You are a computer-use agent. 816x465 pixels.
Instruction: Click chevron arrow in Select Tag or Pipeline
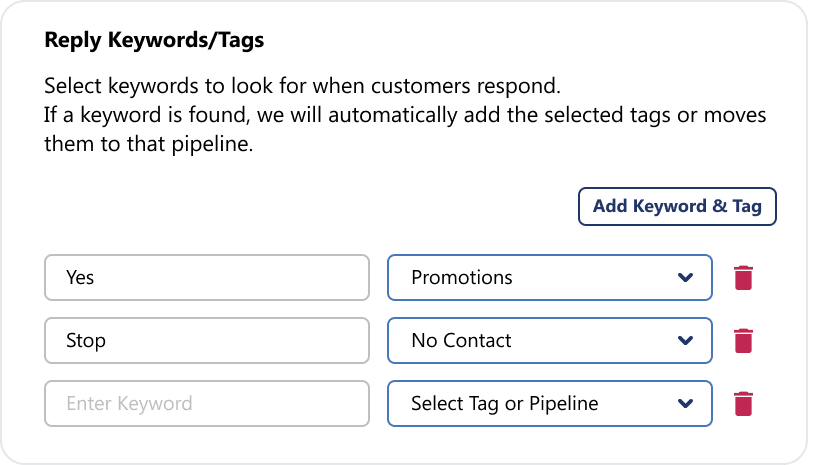click(685, 404)
